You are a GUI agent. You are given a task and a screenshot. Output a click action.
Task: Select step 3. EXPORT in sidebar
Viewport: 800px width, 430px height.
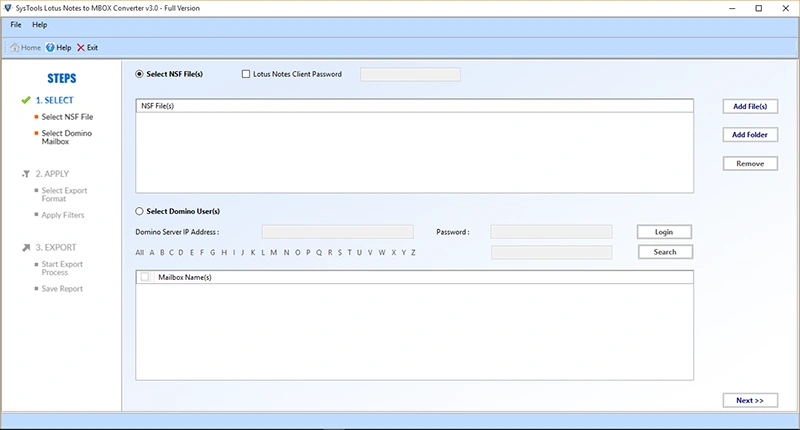[x=56, y=247]
